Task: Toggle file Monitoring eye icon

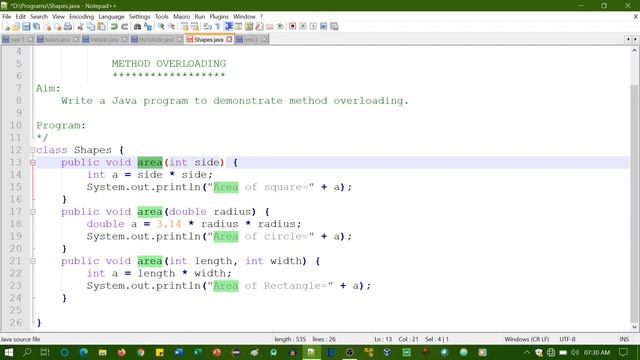Action: pos(280,27)
